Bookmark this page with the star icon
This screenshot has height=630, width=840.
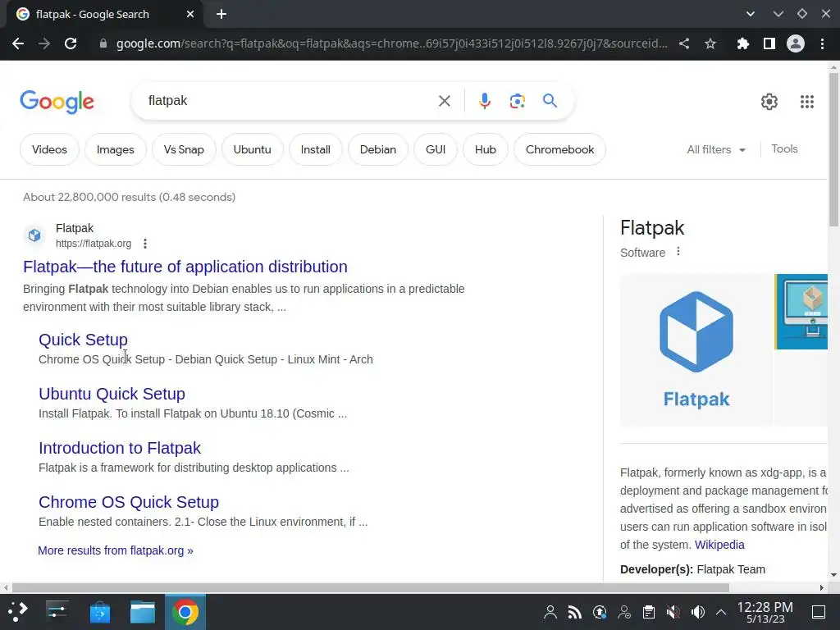[710, 44]
